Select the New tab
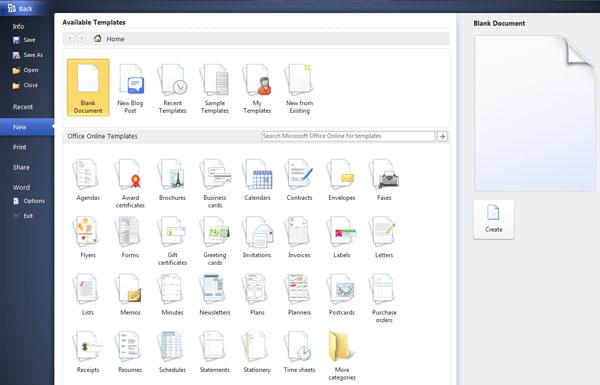 (x=27, y=127)
